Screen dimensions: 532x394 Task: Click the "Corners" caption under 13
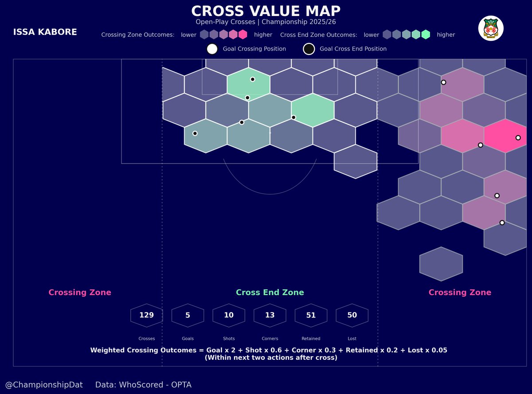(x=270, y=339)
